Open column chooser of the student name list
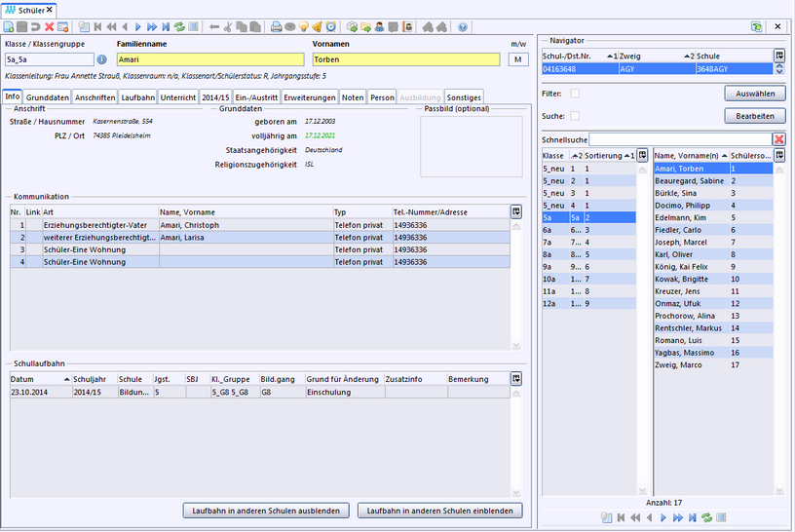Viewport: 795px width, 532px height. (x=778, y=155)
